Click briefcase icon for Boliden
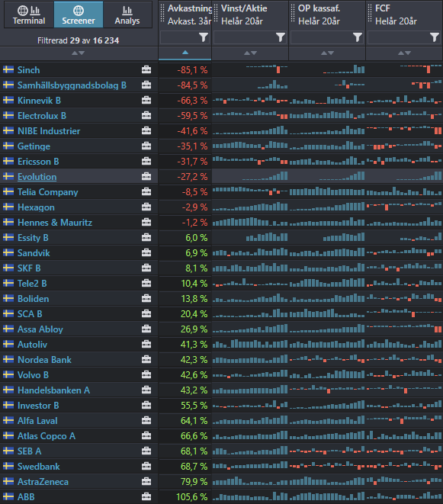Image resolution: width=443 pixels, height=504 pixels. click(x=146, y=298)
